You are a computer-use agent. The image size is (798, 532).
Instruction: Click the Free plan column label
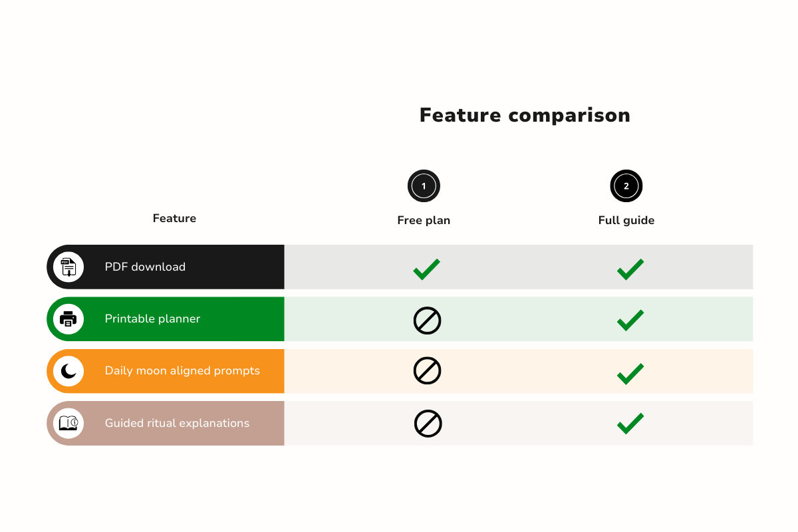click(x=424, y=220)
